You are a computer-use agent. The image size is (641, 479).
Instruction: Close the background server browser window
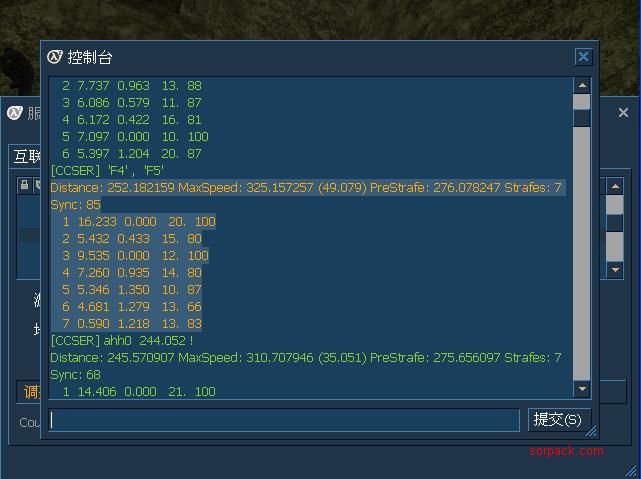pyautogui.click(x=623, y=113)
